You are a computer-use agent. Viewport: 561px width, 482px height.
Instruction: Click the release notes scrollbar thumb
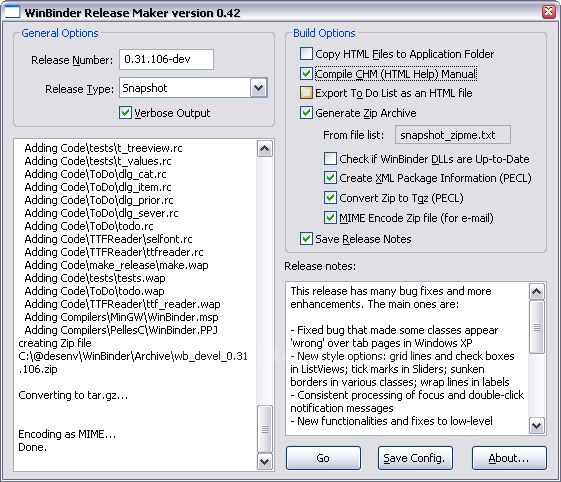point(537,327)
